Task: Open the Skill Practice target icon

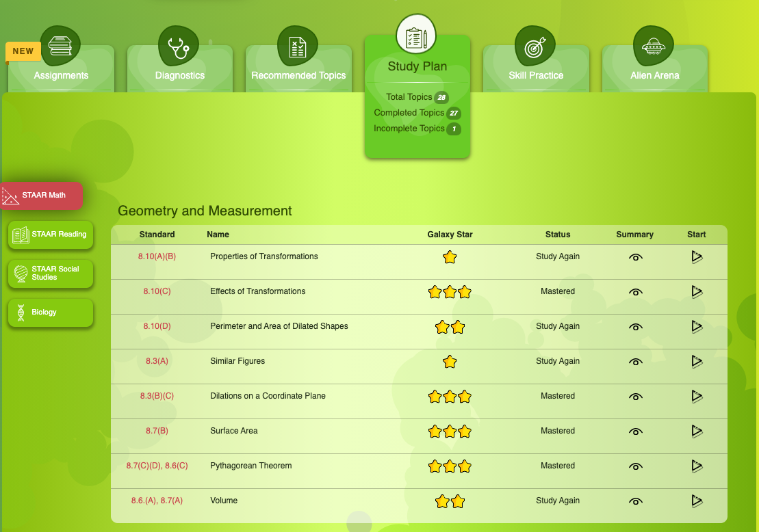Action: click(535, 46)
